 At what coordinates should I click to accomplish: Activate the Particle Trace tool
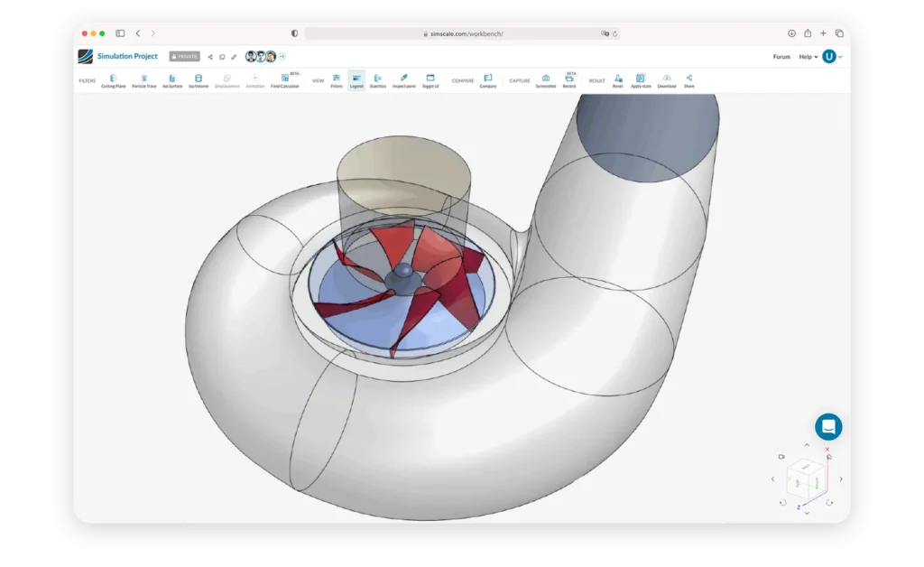pos(143,79)
